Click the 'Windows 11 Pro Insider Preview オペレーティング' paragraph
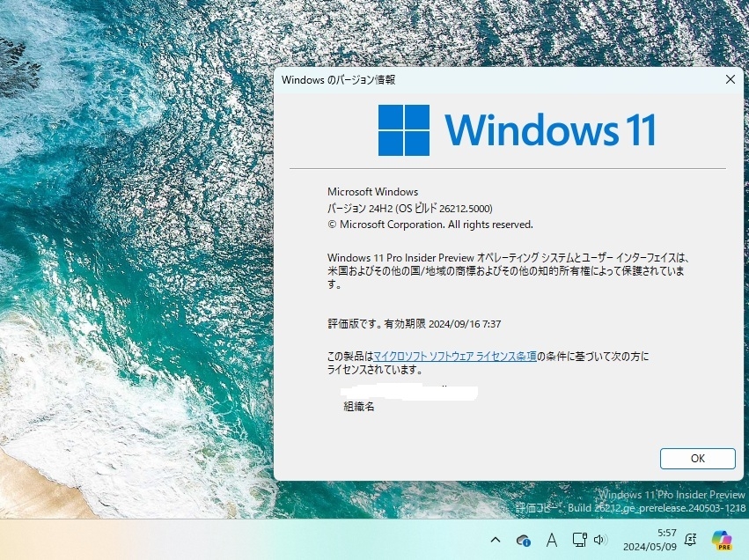This screenshot has width=749, height=560. point(508,271)
